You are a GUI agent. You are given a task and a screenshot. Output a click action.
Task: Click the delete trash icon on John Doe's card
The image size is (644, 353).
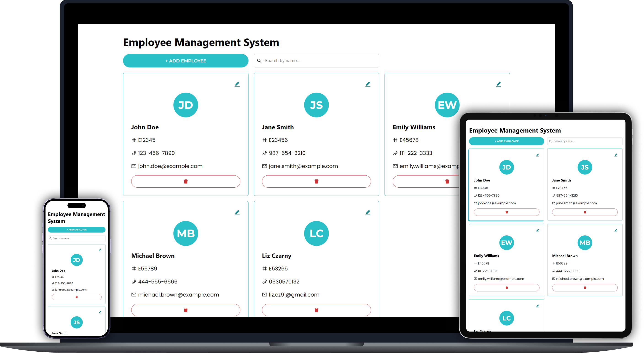[x=185, y=181]
